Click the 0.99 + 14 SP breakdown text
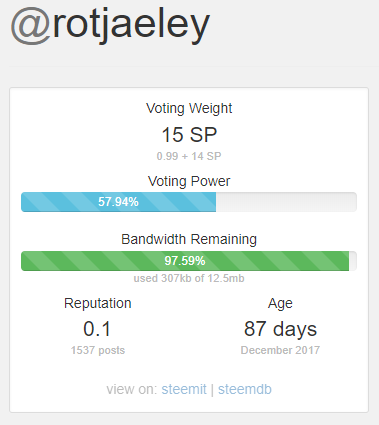 pos(189,156)
